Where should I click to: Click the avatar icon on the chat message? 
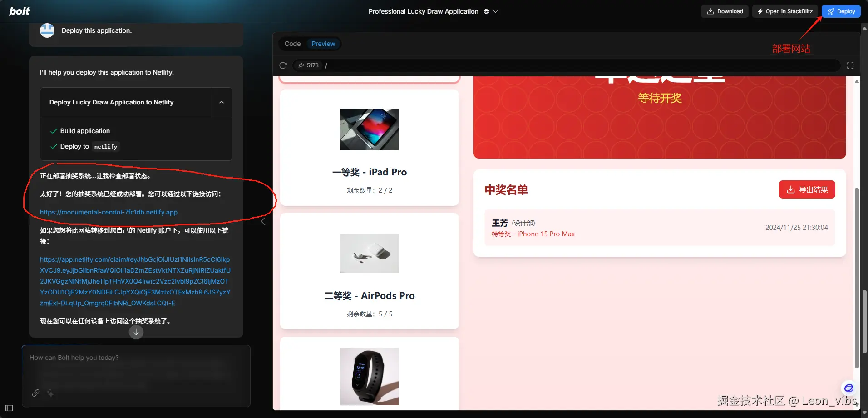point(47,30)
